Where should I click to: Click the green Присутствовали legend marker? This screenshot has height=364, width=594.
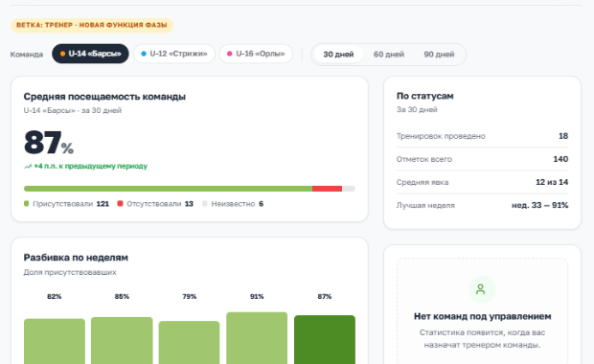26,204
